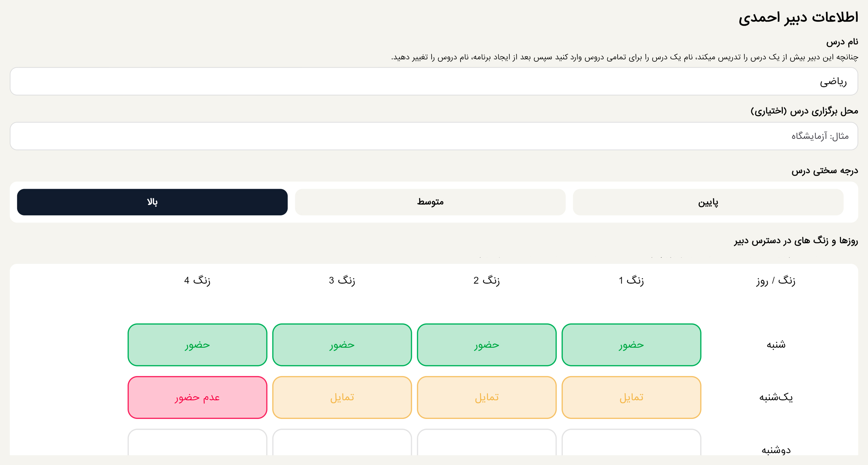Toggle یک‌شنبه زنگ 4 عدم حضور cell
868x465 pixels.
click(198, 397)
